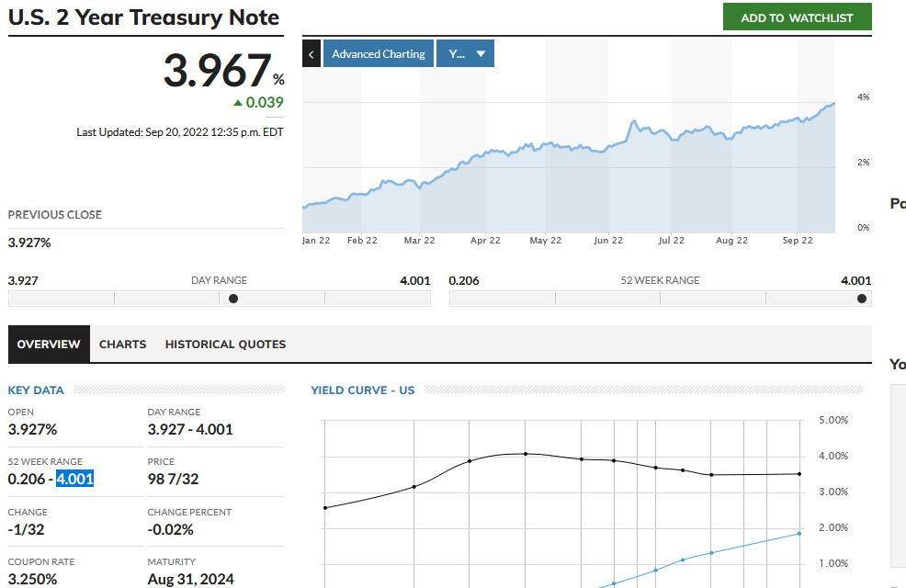Switch to the Charts tab

tap(122, 345)
